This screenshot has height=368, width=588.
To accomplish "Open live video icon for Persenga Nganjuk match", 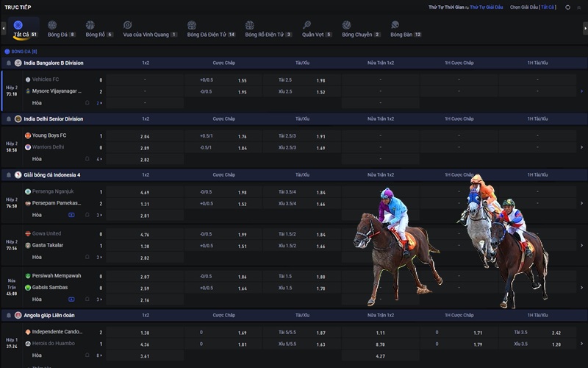I will tap(71, 215).
